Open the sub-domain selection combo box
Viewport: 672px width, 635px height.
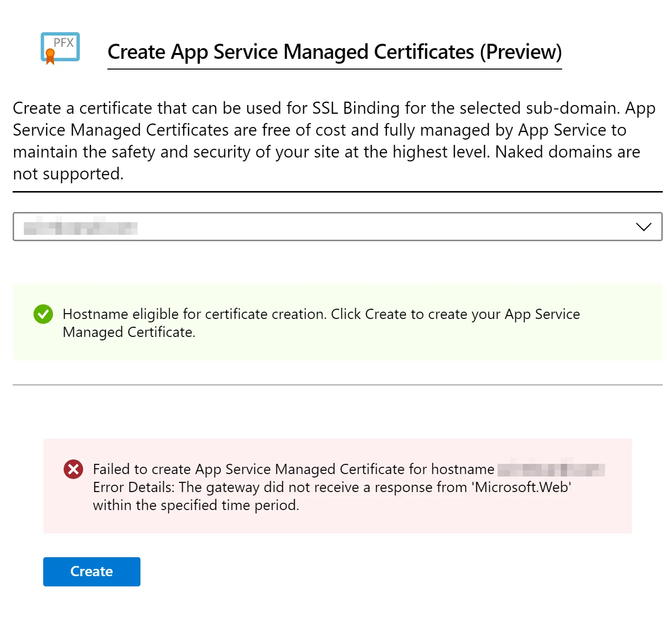coord(337,227)
